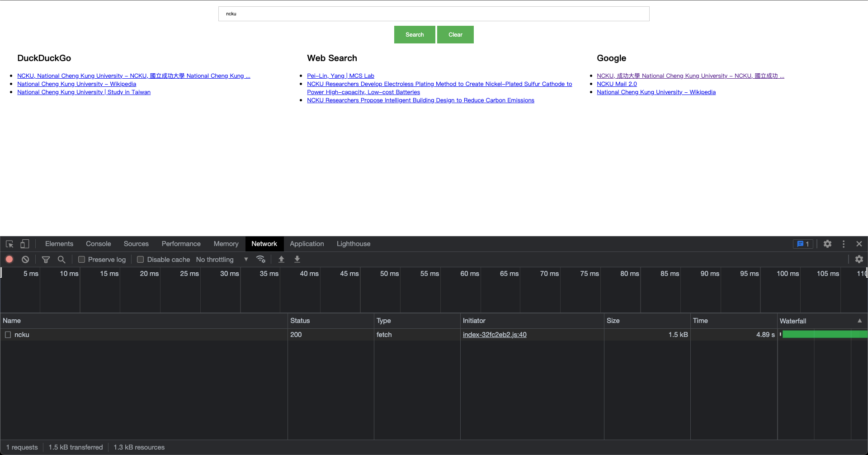Open Google's NCKU, 成功大學 National Cheng Kung University link

(690, 76)
